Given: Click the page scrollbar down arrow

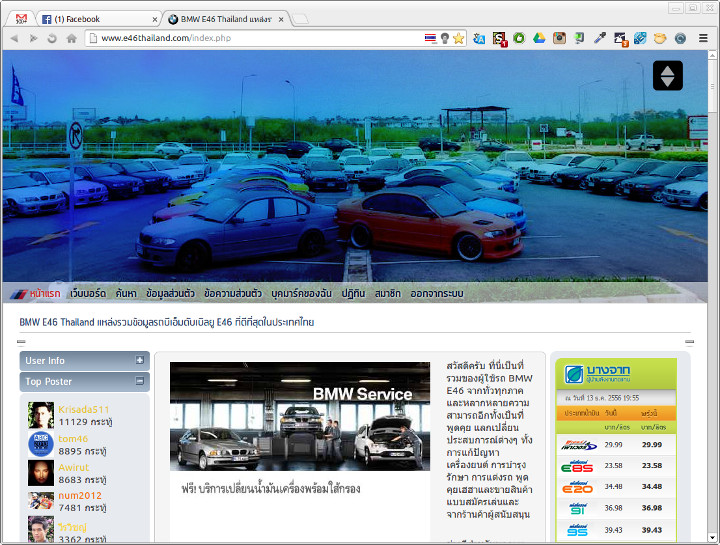Looking at the screenshot, I should pos(712,538).
